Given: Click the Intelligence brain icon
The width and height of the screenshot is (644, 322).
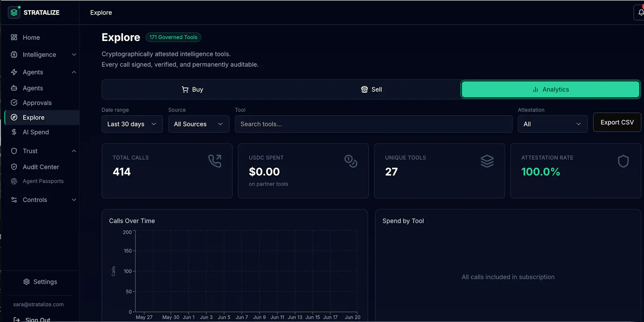Looking at the screenshot, I should pos(14,54).
